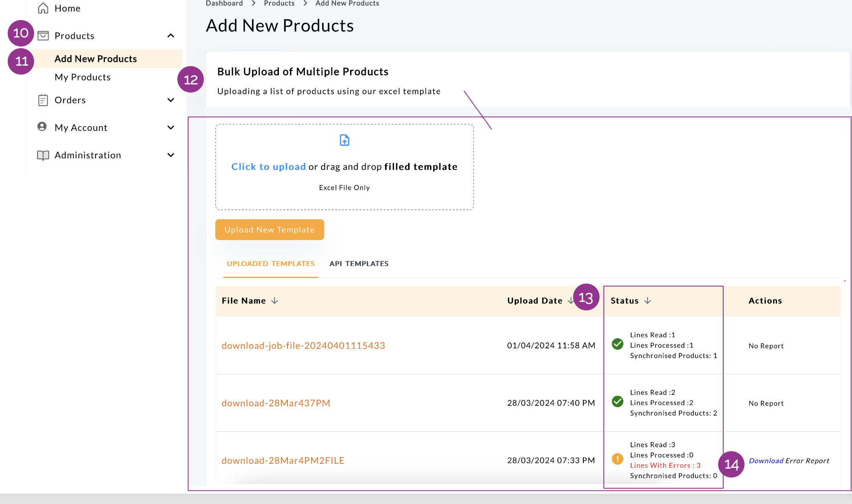Viewport: 852px width, 504px height.
Task: Expand the Administration chevron
Action: tap(171, 155)
